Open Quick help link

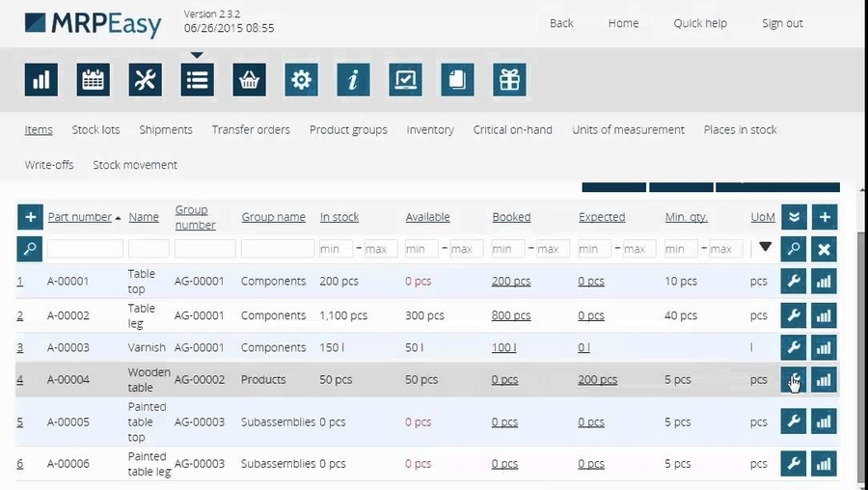pos(700,23)
